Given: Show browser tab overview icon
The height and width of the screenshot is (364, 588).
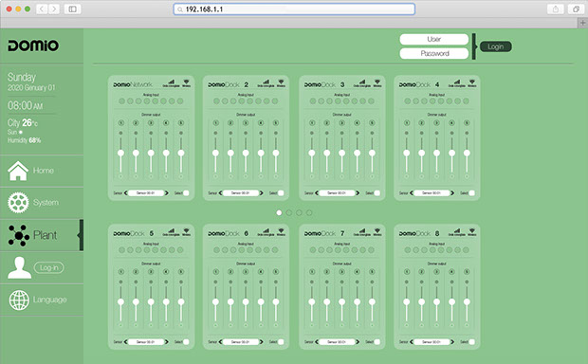Looking at the screenshot, I should [x=576, y=9].
